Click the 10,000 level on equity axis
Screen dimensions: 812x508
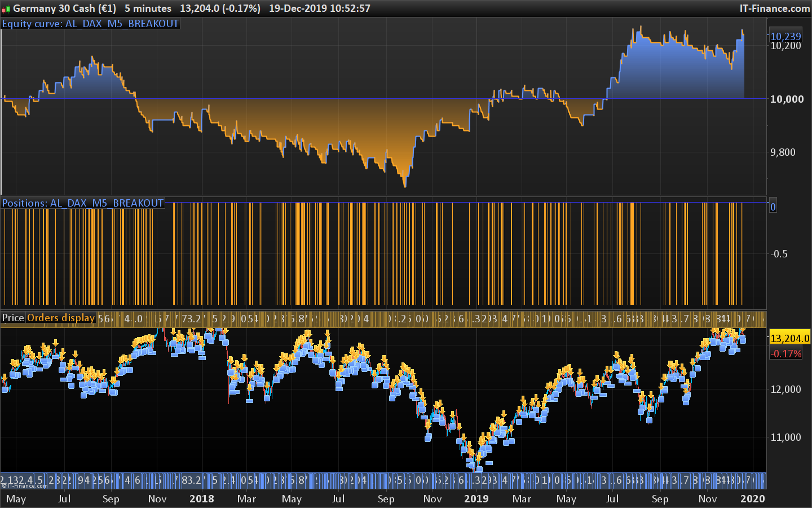(787, 99)
